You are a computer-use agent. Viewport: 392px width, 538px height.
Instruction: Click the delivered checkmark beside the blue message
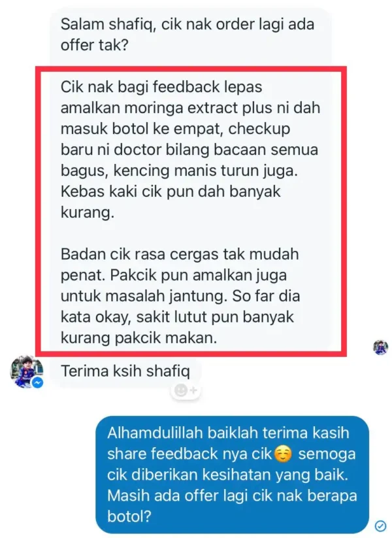coord(380,526)
